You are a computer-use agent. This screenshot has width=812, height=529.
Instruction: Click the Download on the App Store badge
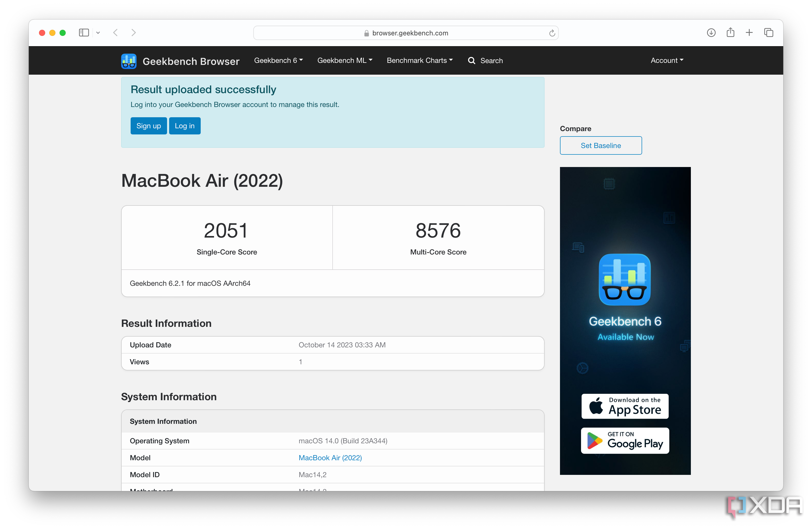click(625, 406)
